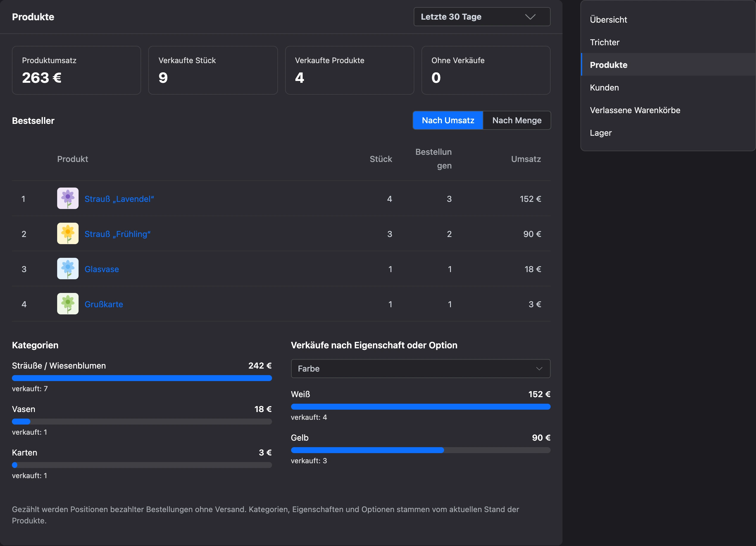
Task: Expand the Farbe property dropdown
Action: point(420,369)
